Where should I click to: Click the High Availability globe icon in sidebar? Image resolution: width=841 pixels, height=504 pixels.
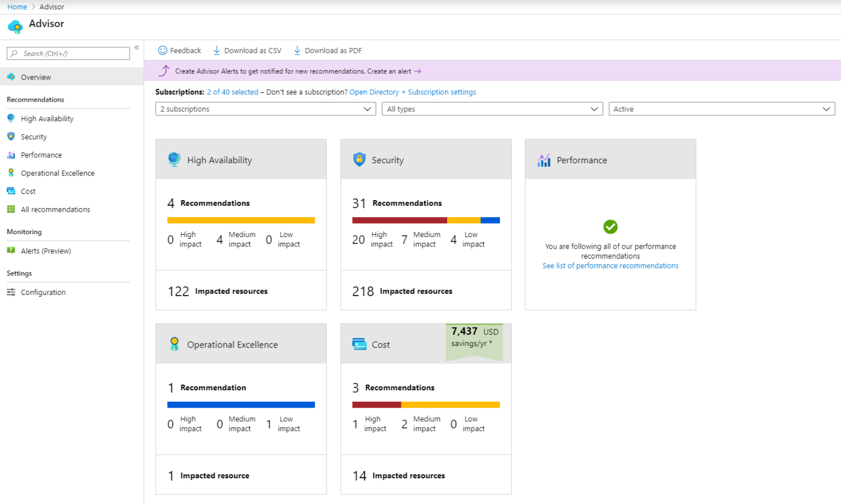11,118
